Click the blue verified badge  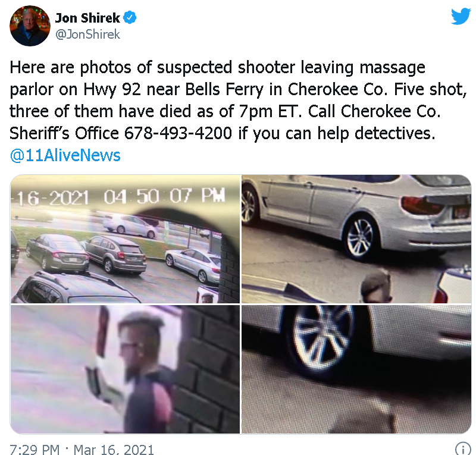click(x=130, y=18)
